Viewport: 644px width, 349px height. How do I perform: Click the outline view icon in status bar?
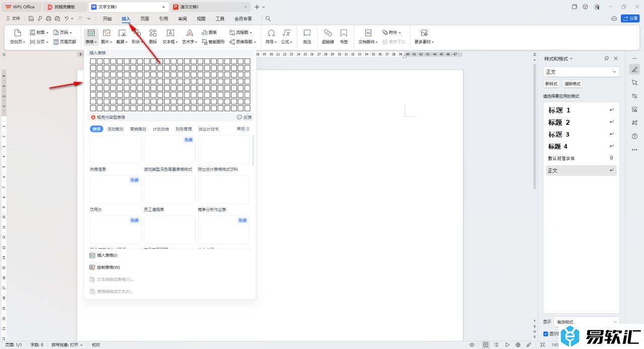[x=496, y=345]
